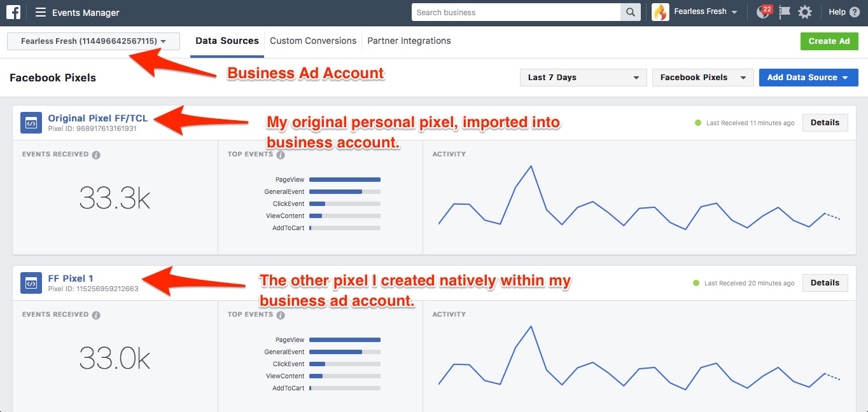
Task: Switch to the Partner Integrations tab
Action: 409,41
